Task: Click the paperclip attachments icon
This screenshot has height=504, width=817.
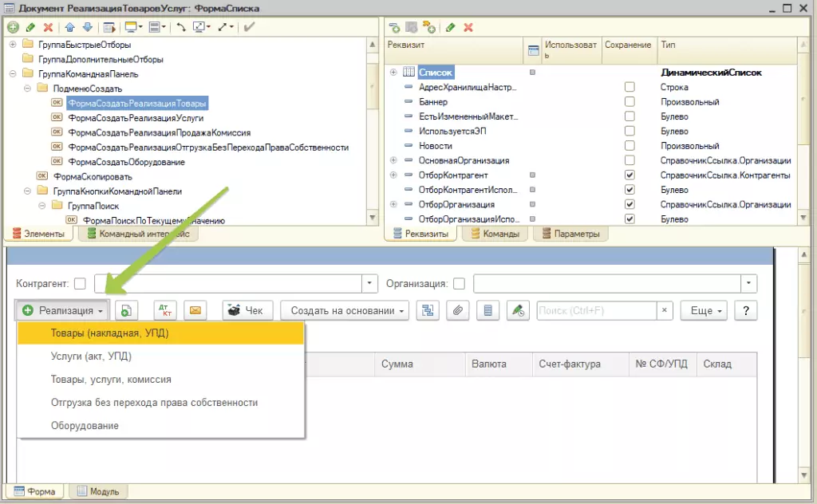Action: [457, 310]
